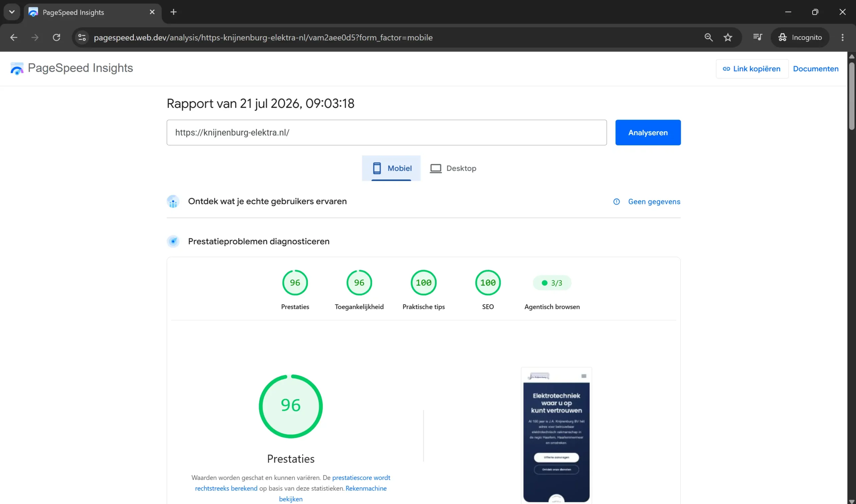Click the scrollbar down arrow
The height and width of the screenshot is (504, 856).
click(852, 501)
